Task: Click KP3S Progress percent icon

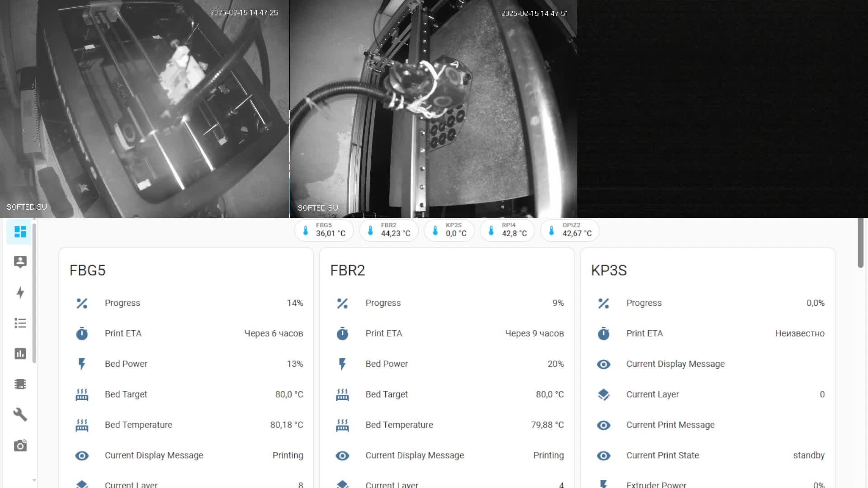Action: tap(604, 303)
